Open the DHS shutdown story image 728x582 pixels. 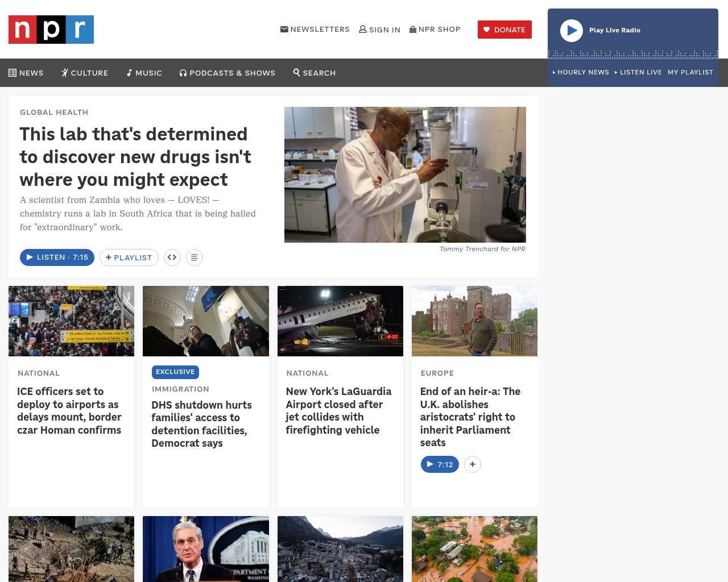pos(206,321)
